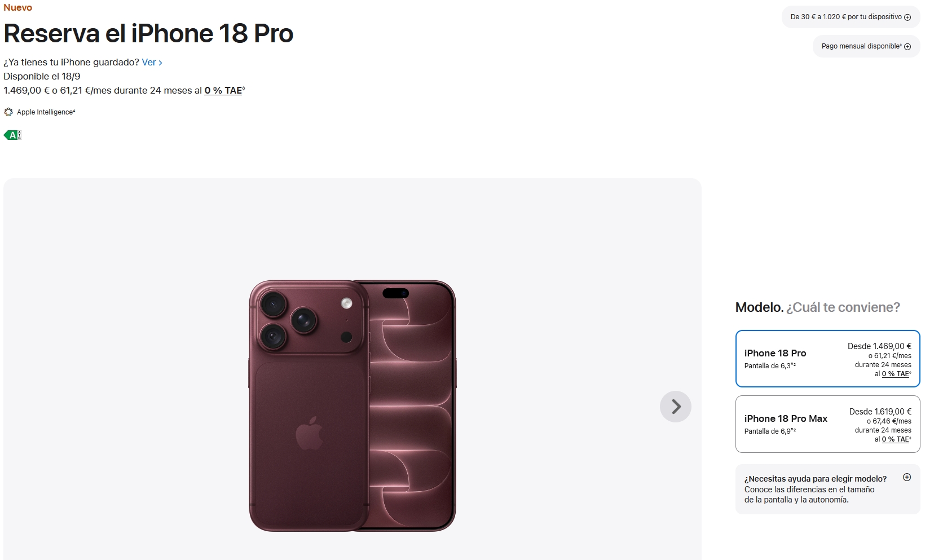Image resolution: width=934 pixels, height=560 pixels.
Task: Open '¿Necesitas ayuda para elegir modelo?' card
Action: tap(827, 489)
